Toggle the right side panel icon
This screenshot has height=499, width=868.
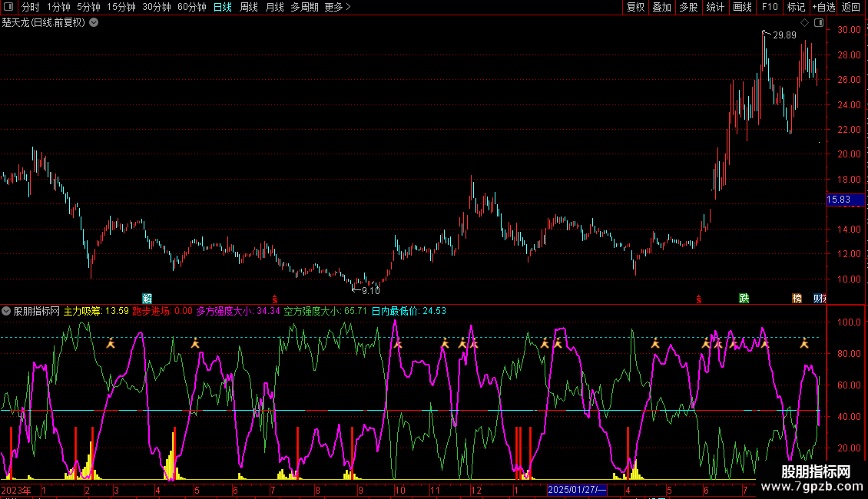[817, 23]
